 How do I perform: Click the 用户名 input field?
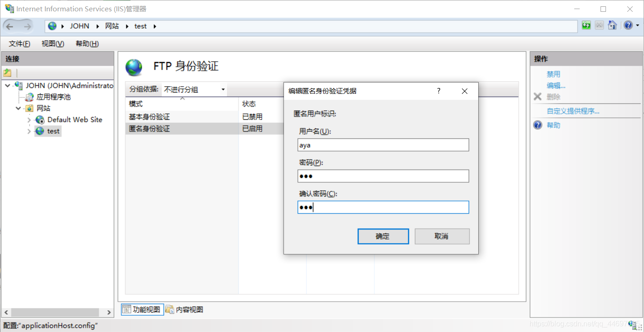click(x=383, y=145)
